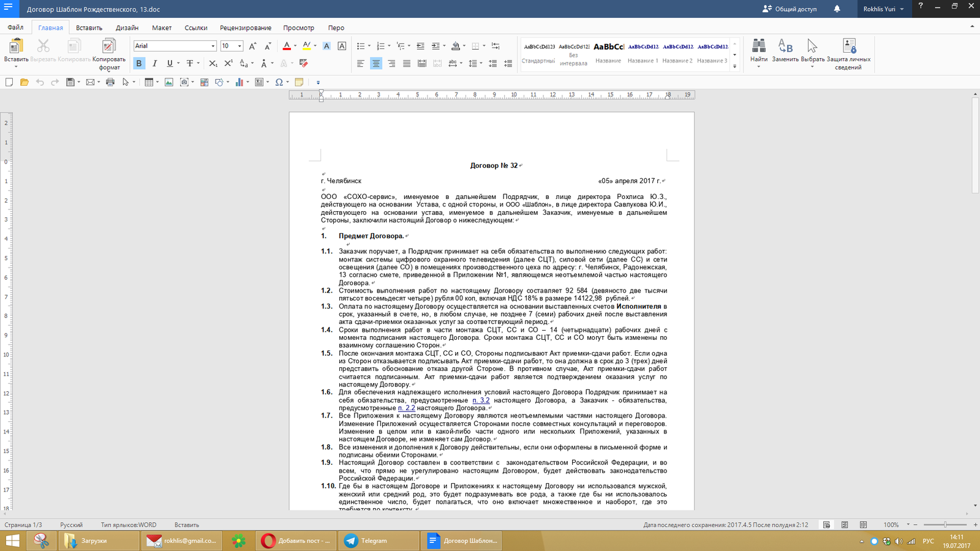Click the grow font size icon
The height and width of the screenshot is (551, 980).
click(x=252, y=46)
